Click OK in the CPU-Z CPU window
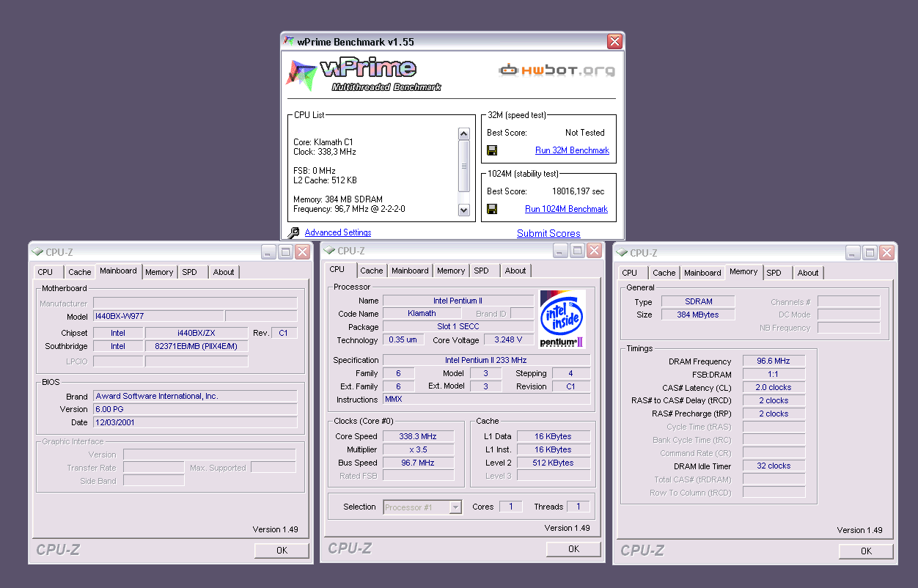The image size is (918, 588). (573, 548)
